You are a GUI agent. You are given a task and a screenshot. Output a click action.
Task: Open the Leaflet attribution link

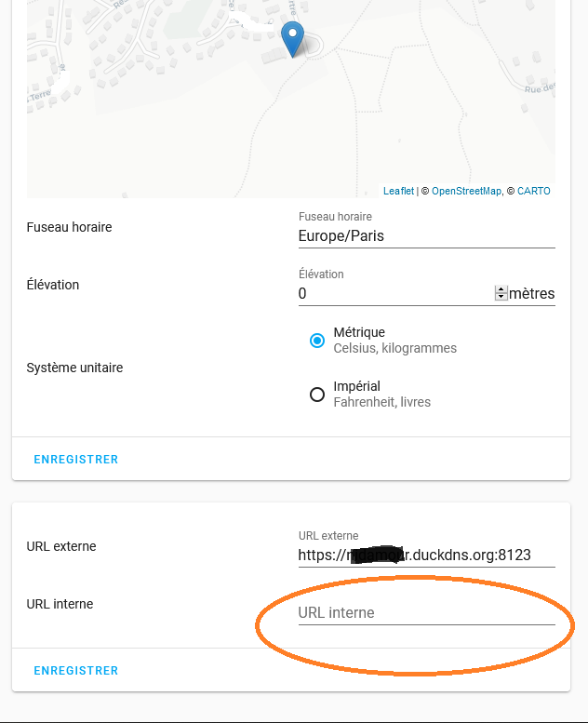pos(398,191)
